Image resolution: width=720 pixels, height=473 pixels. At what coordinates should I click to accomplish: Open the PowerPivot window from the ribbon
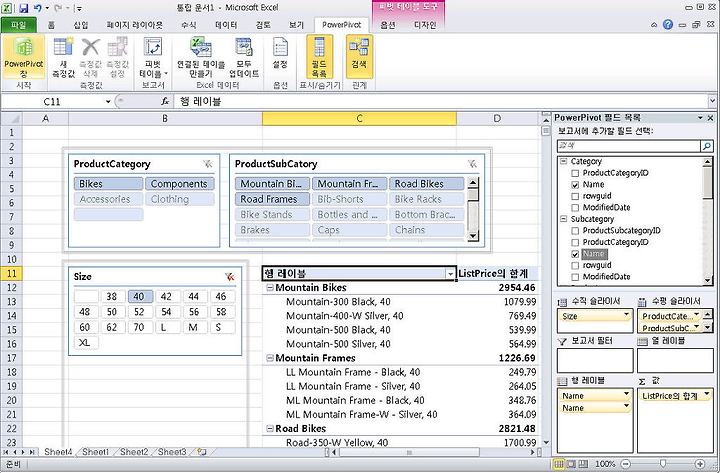(x=23, y=57)
